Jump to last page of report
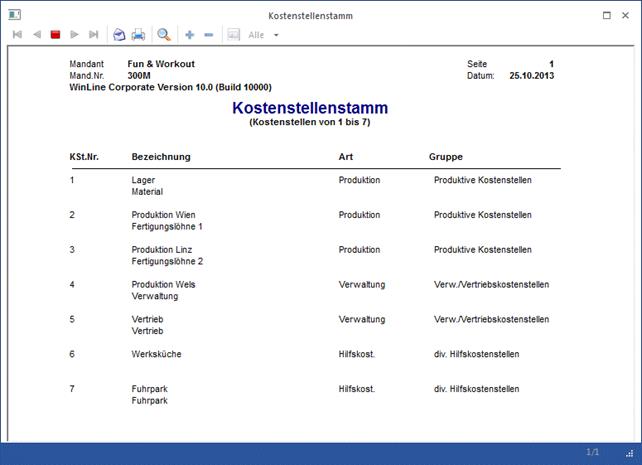Screen dimensions: 642x465 pos(94,35)
